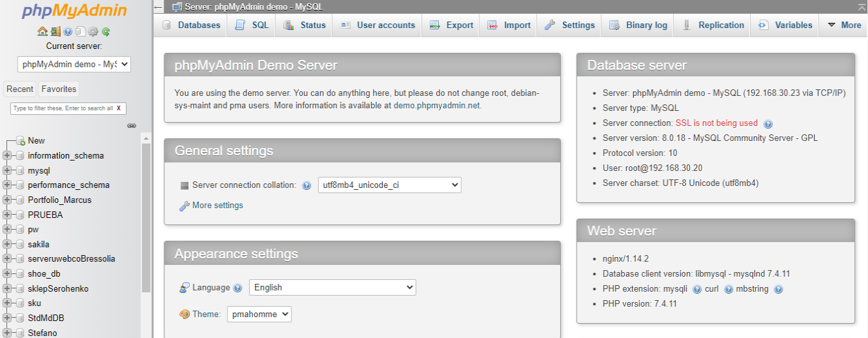
Task: Expand the information_schema database node
Action: [7, 156]
